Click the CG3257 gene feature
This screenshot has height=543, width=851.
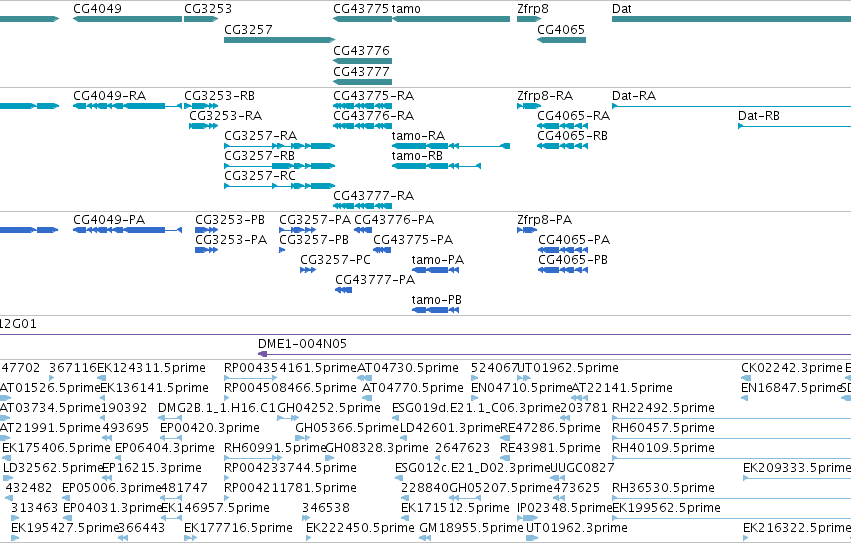[280, 40]
